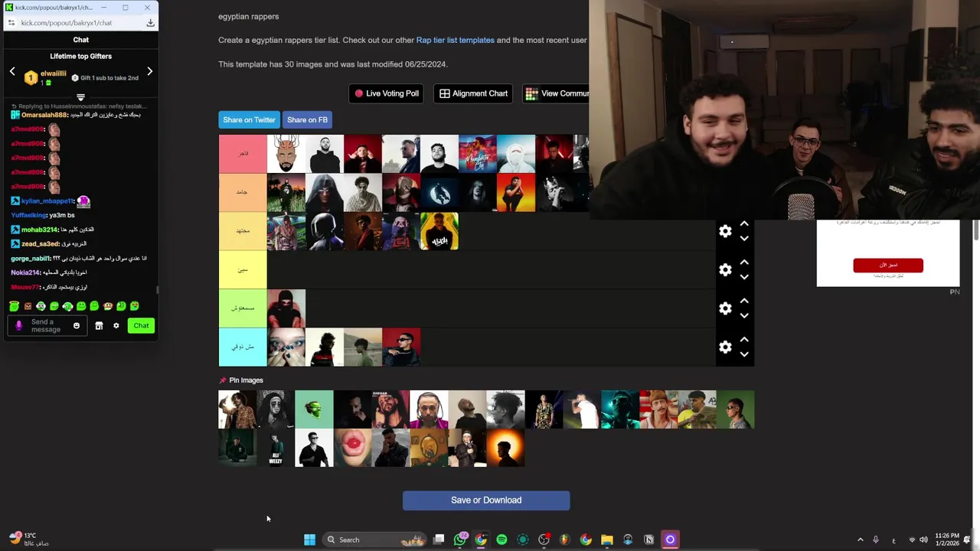Click the purple microphone icon in message box
Image resolution: width=980 pixels, height=551 pixels.
point(19,326)
